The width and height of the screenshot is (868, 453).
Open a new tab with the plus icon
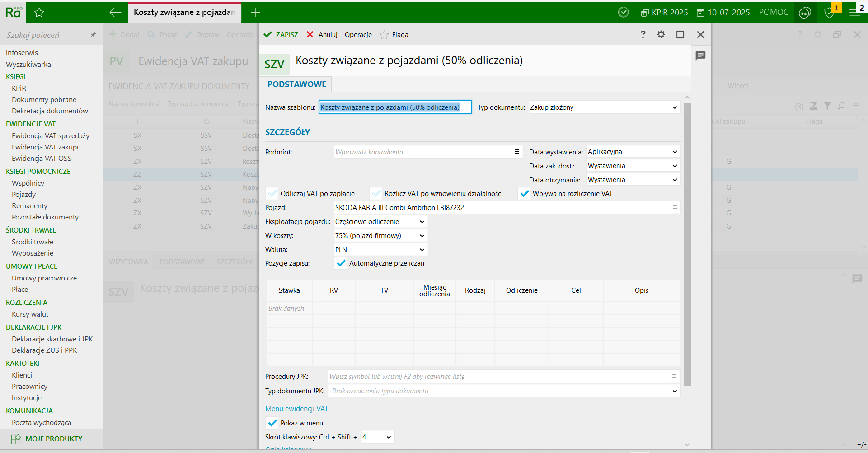pyautogui.click(x=255, y=13)
